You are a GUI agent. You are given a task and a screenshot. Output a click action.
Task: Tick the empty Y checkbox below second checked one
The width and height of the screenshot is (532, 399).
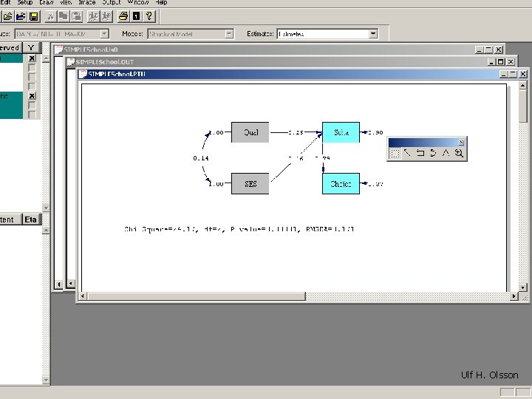pyautogui.click(x=32, y=106)
